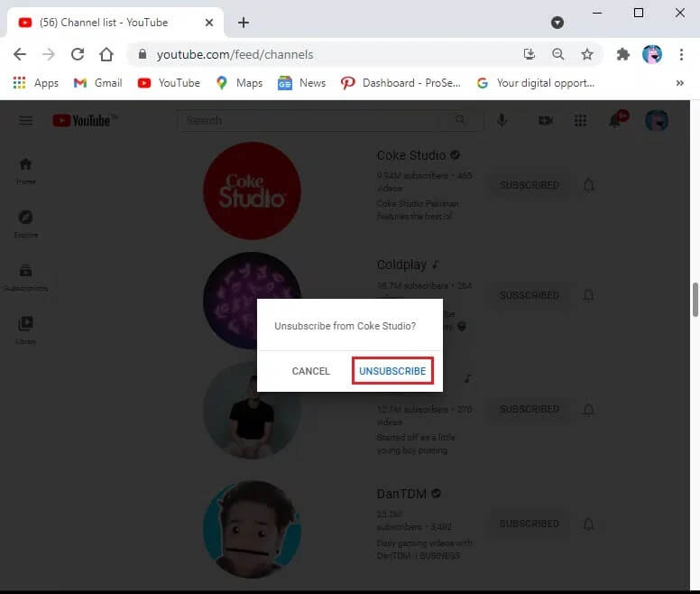The height and width of the screenshot is (594, 700).
Task: Open the YouTube account avatar
Action: [x=657, y=121]
